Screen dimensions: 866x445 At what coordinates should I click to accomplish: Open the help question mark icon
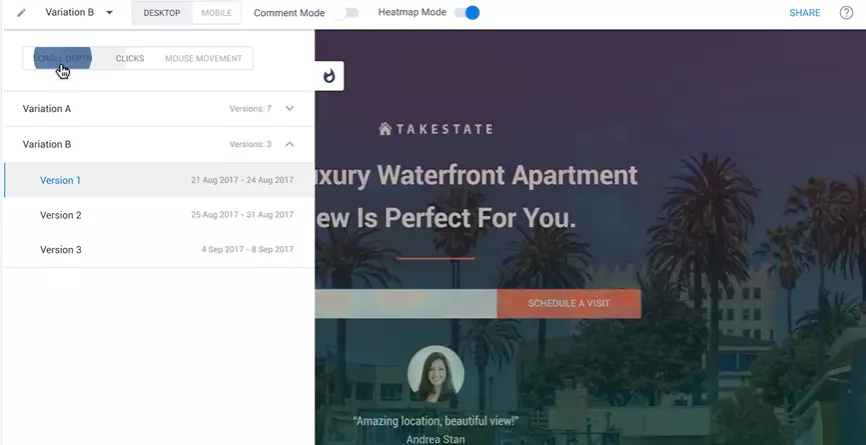(x=846, y=13)
